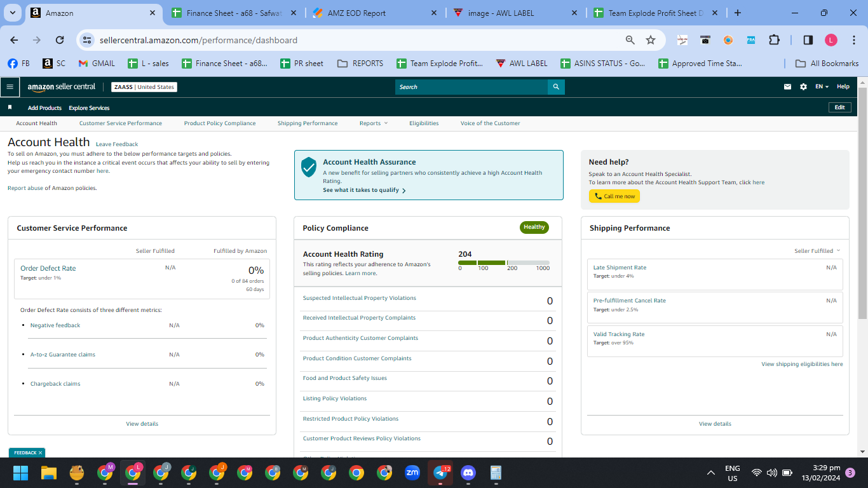This screenshot has height=488, width=868.
Task: Open Zoom from the taskbar
Action: [x=412, y=473]
